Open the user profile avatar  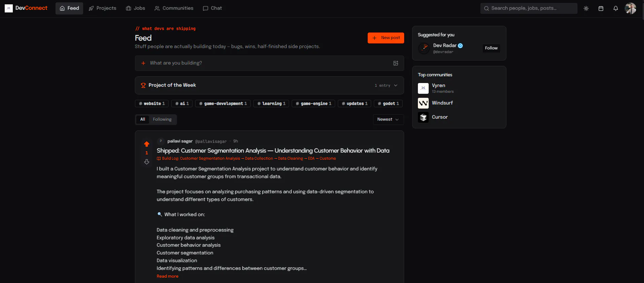(631, 8)
